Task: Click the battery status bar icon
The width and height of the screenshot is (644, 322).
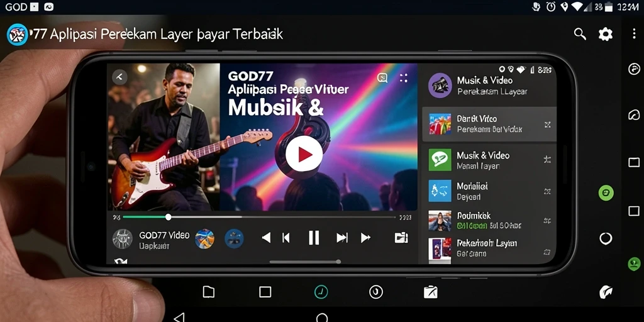Action: coord(609,6)
